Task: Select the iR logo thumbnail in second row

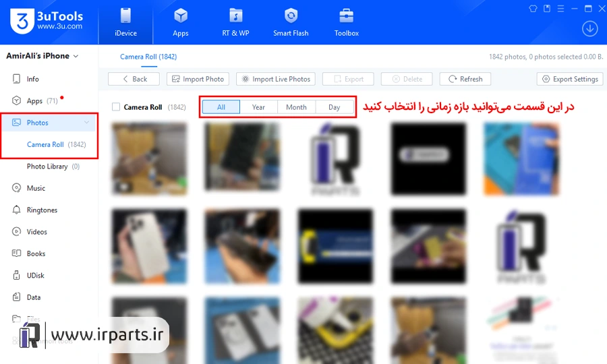Action: coord(521,246)
